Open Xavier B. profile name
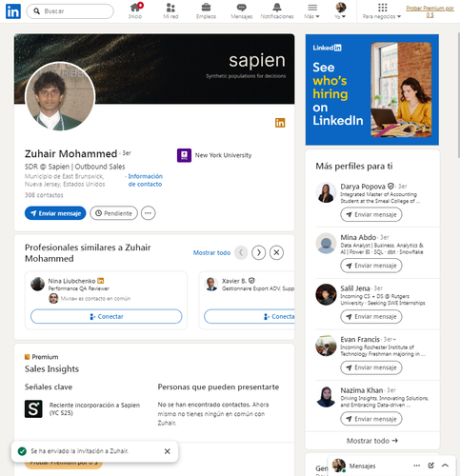460x476 pixels. click(234, 281)
